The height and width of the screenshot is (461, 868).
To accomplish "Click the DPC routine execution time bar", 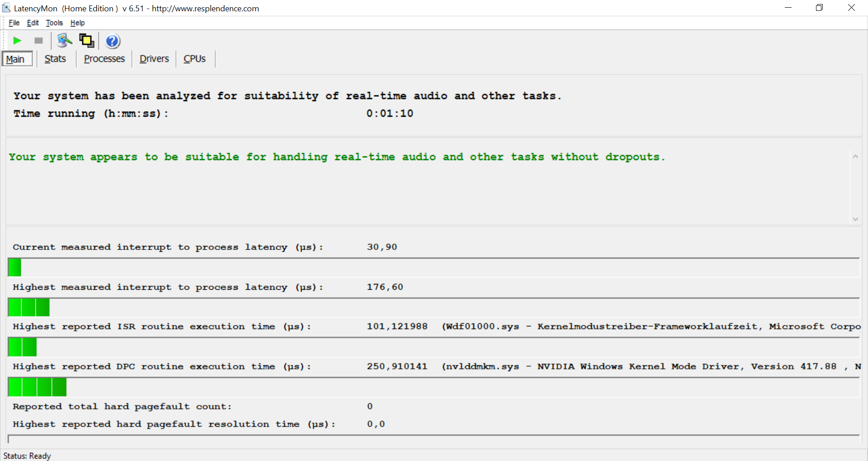I will [x=434, y=387].
